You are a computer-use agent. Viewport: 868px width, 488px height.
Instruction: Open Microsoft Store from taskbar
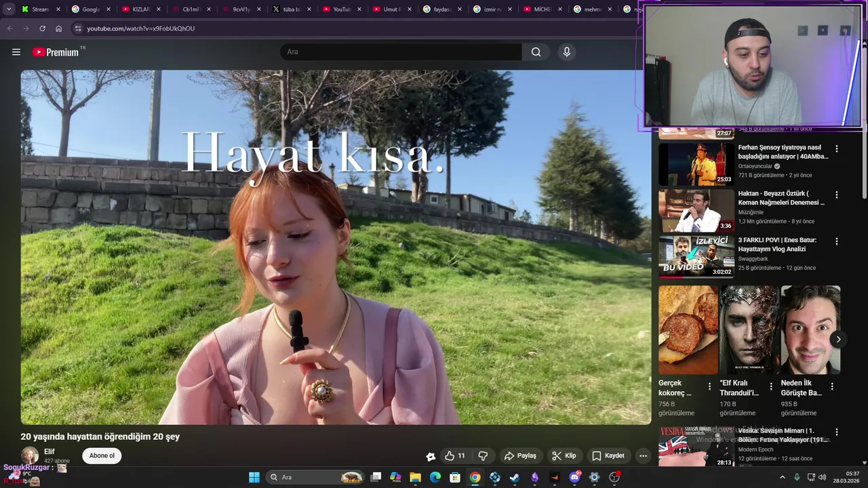pyautogui.click(x=455, y=477)
